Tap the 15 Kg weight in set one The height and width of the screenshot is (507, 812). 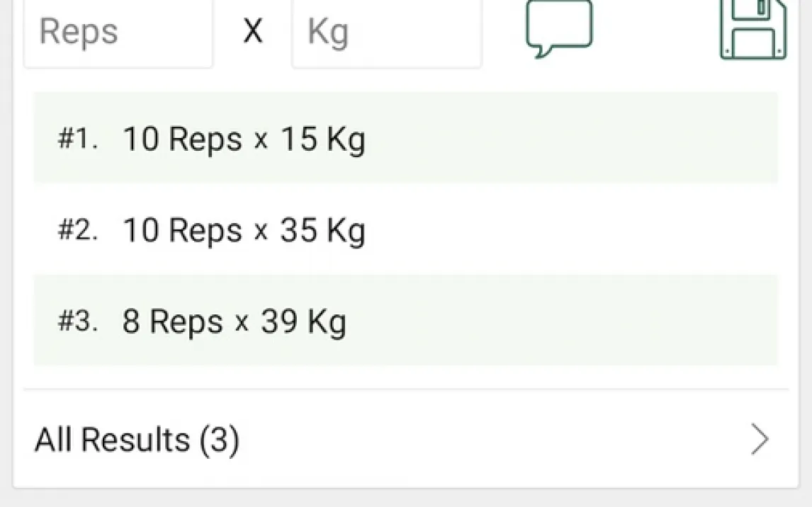(322, 139)
